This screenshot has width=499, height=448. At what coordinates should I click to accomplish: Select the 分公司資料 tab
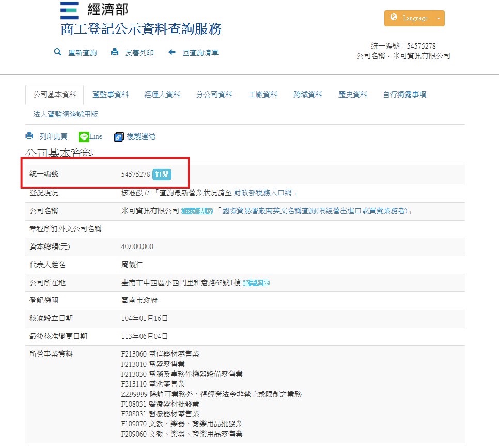pyautogui.click(x=214, y=95)
